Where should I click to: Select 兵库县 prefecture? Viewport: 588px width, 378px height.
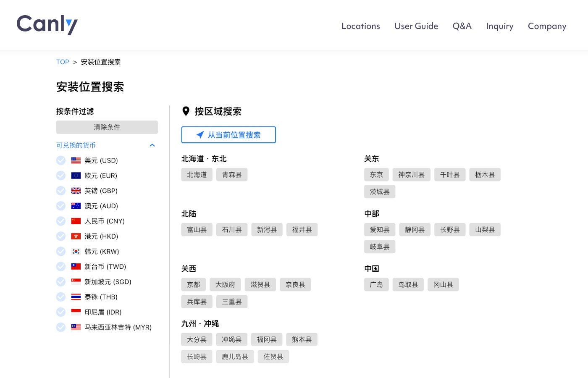coord(197,302)
